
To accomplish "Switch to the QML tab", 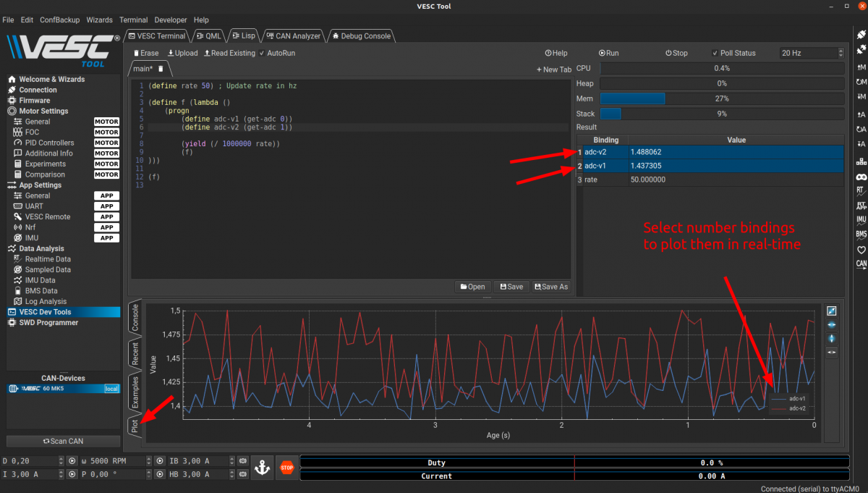I will coord(209,35).
